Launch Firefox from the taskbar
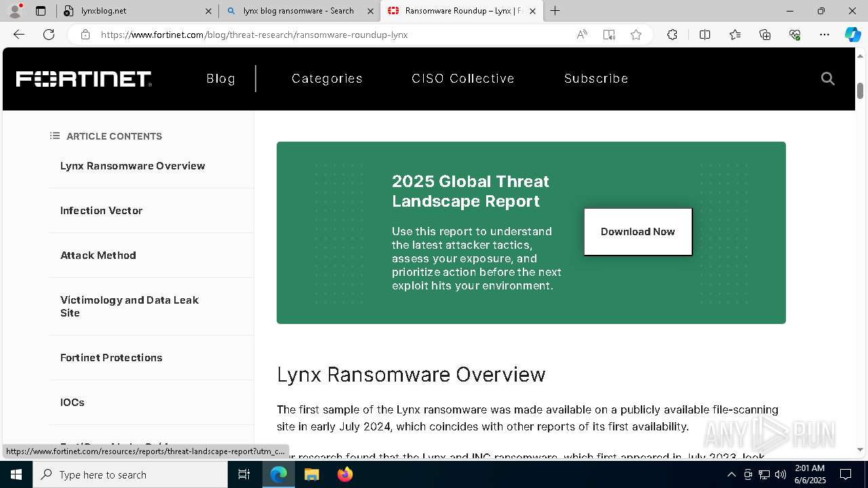Image resolution: width=868 pixels, height=488 pixels. click(344, 474)
